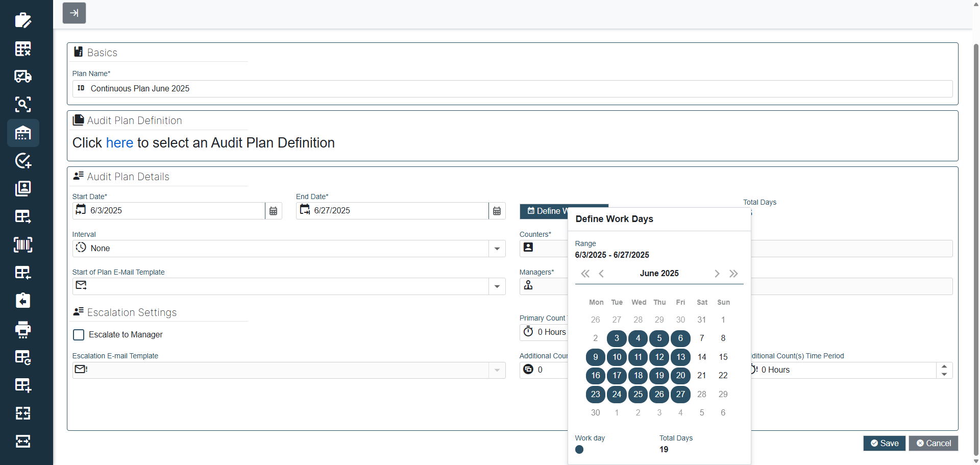Screen dimensions: 980x465
Task: Toggle Saturday June 14 as work day
Action: click(x=702, y=357)
